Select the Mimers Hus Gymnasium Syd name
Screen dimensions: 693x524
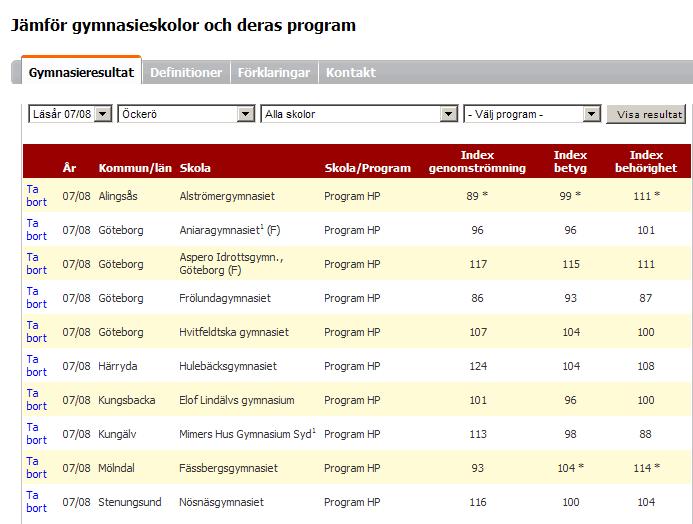point(248,434)
